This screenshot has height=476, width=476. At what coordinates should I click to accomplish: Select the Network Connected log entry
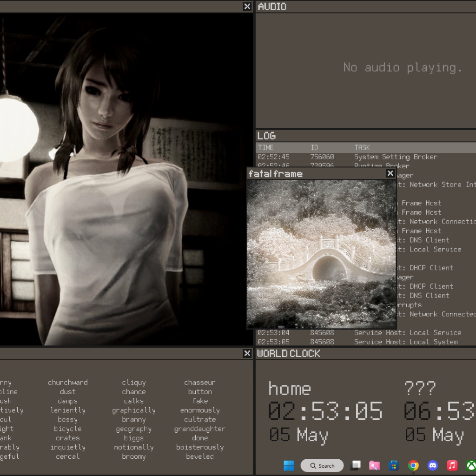coord(436,314)
